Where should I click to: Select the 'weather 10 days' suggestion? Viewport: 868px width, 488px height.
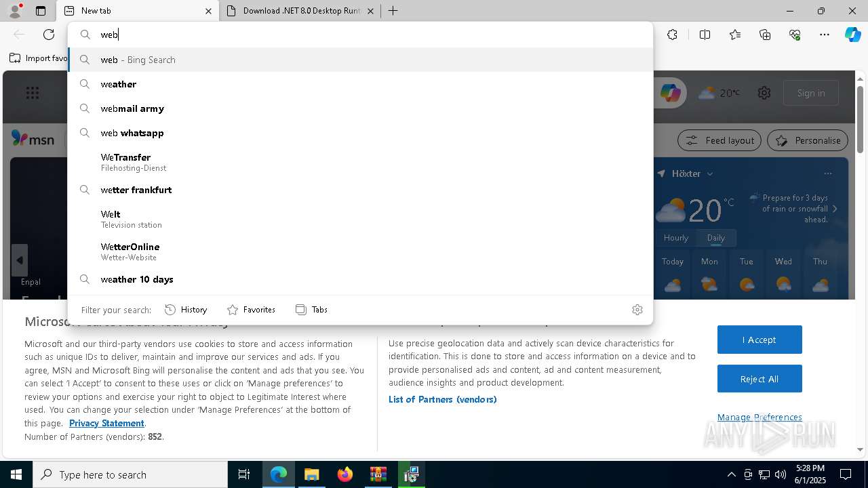coord(360,279)
